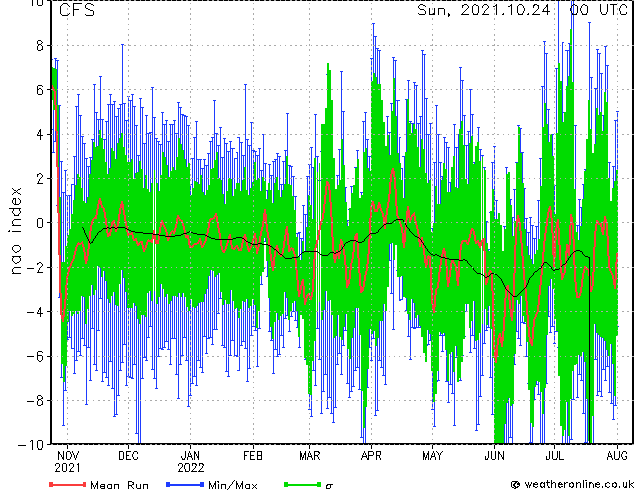Click the DEC axis label

pos(128,456)
